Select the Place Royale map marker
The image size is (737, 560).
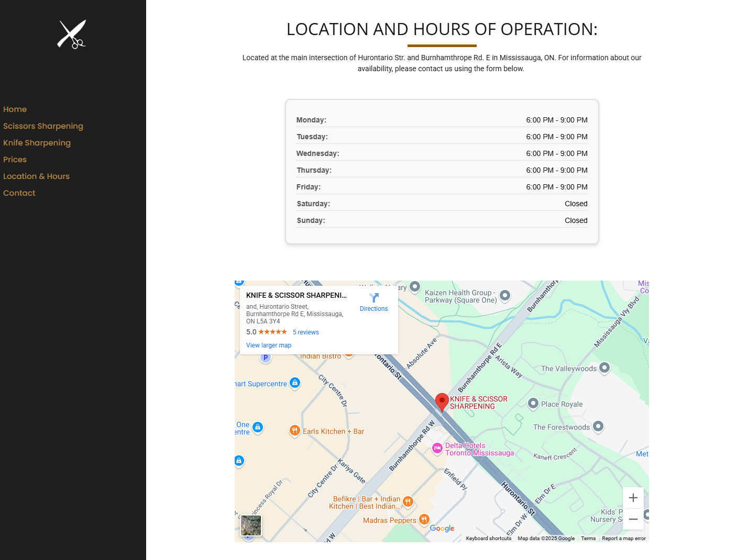533,404
